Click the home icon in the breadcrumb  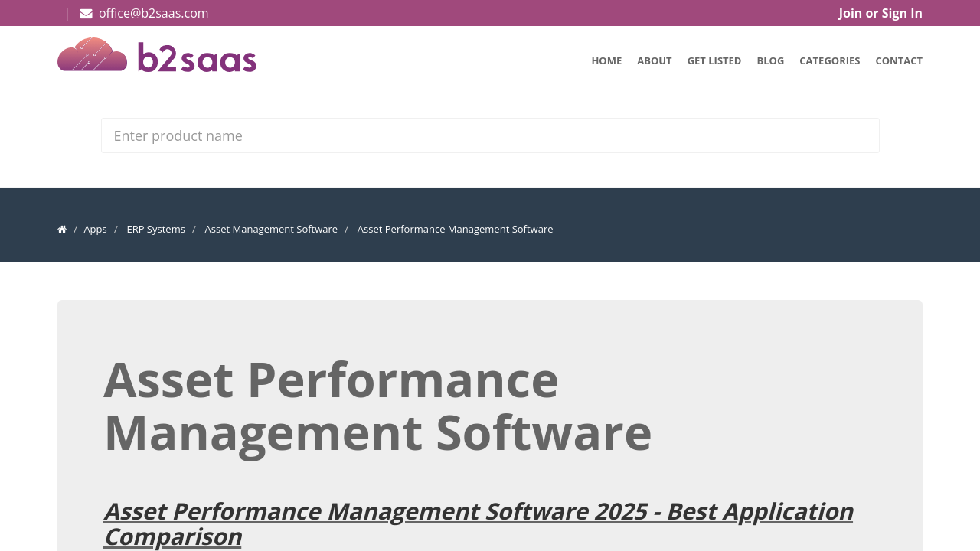coord(62,229)
